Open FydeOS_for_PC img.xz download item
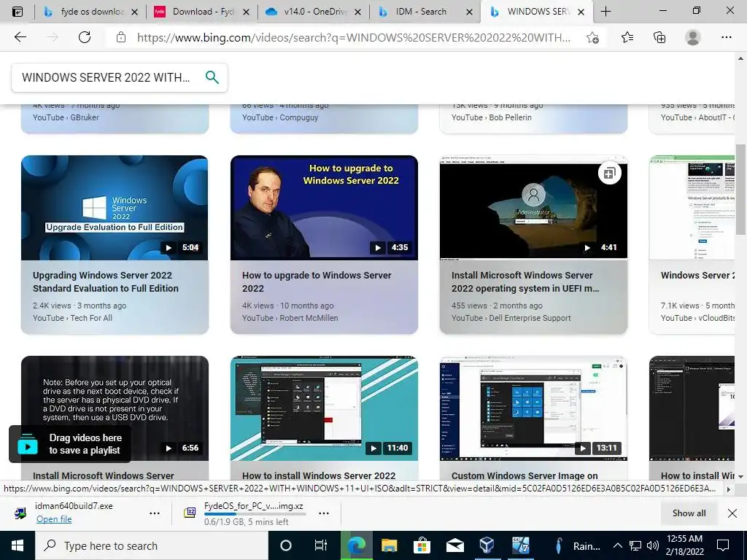The image size is (747, 560). (253, 506)
